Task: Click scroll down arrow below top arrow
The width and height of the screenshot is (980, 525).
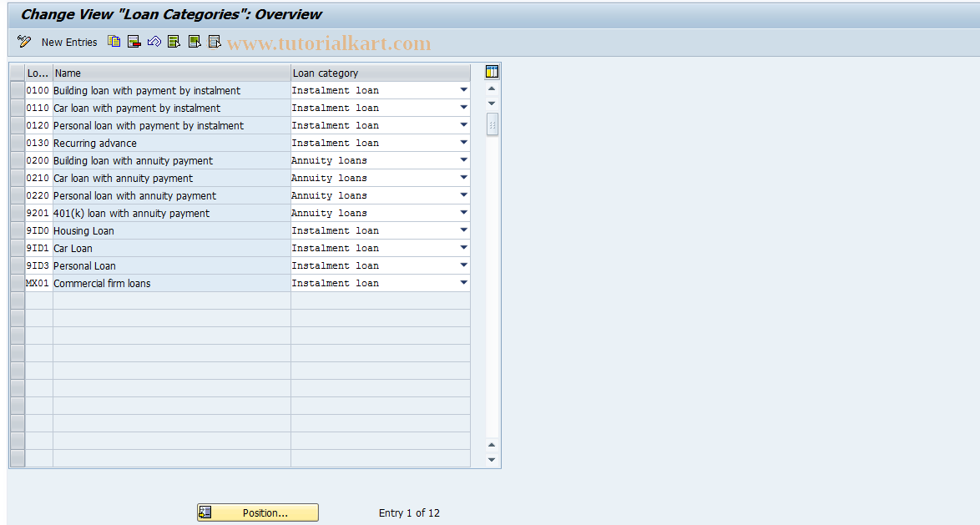Action: tap(492, 103)
